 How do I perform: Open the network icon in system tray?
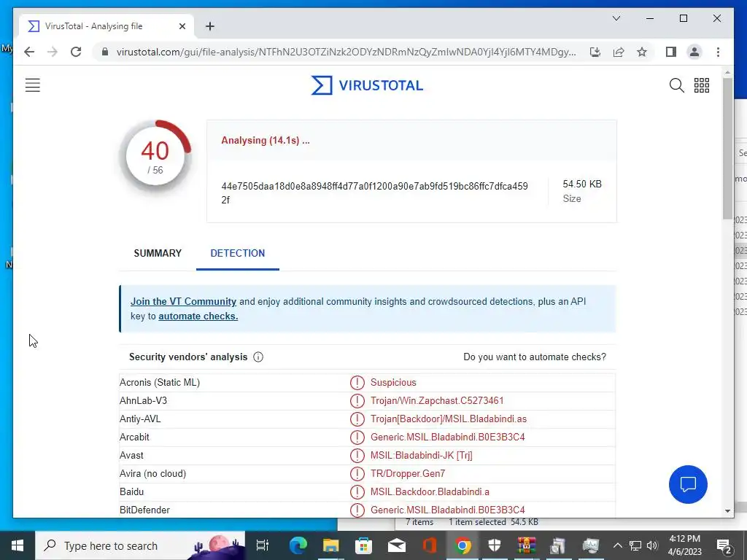pyautogui.click(x=635, y=545)
